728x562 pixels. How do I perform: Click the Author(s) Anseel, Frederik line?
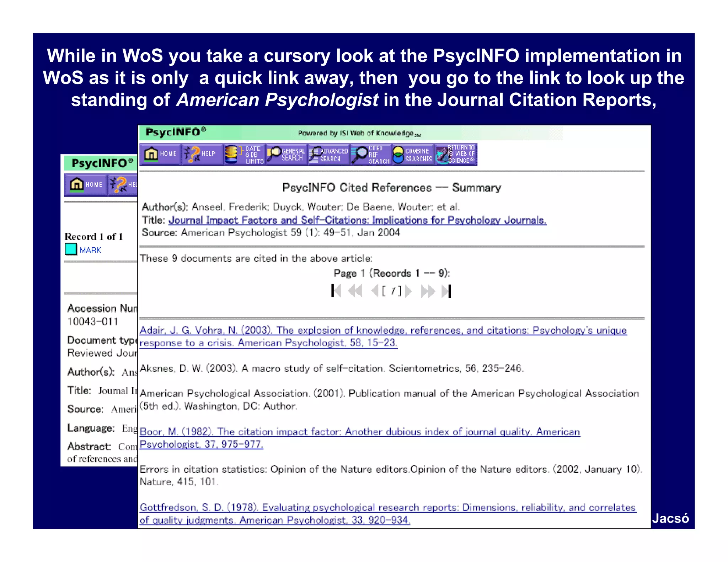pyautogui.click(x=301, y=207)
